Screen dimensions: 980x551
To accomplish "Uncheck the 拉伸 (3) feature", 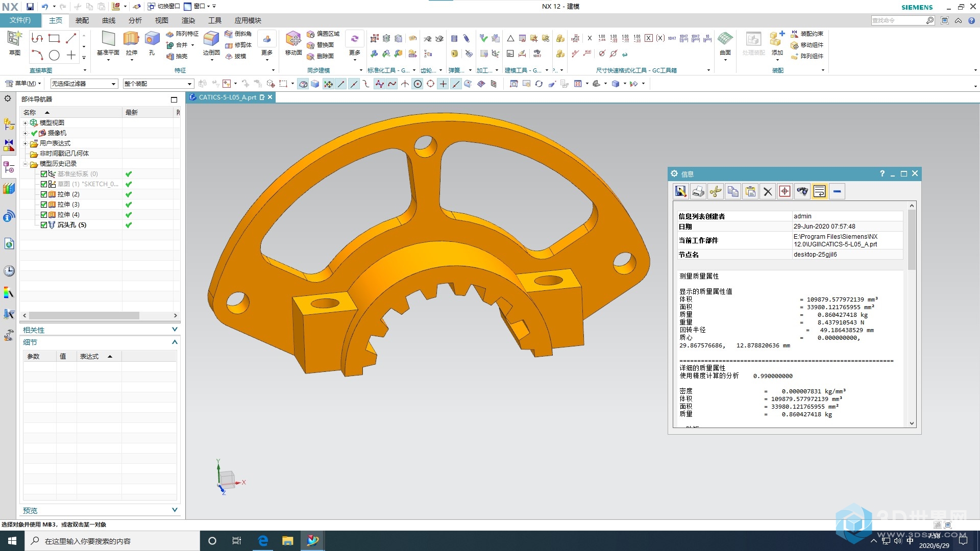I will click(44, 205).
